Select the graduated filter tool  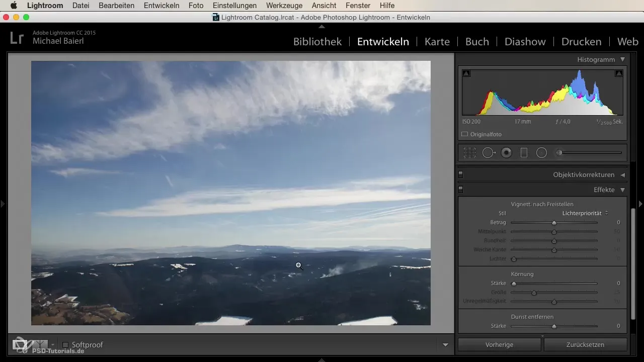(524, 153)
